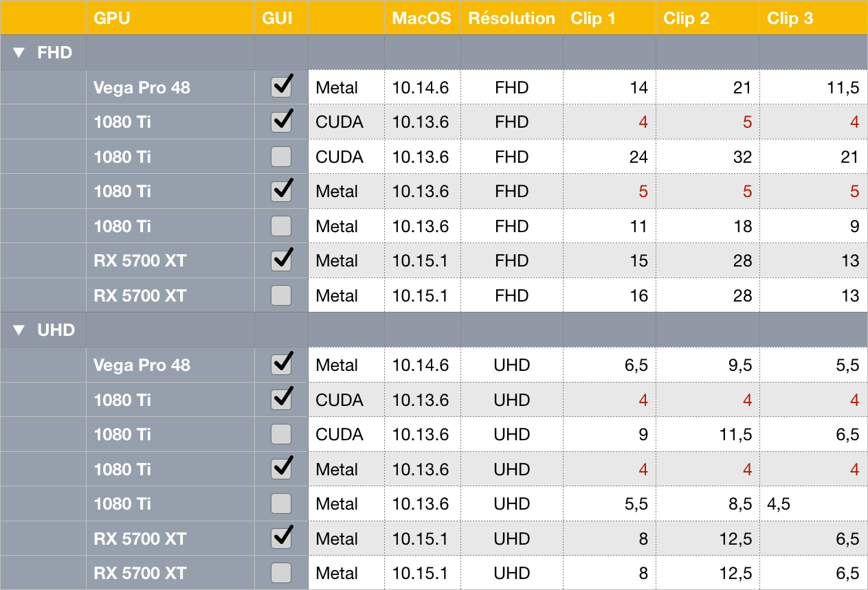868x590 pixels.
Task: Select the GPU column header
Action: point(111,18)
